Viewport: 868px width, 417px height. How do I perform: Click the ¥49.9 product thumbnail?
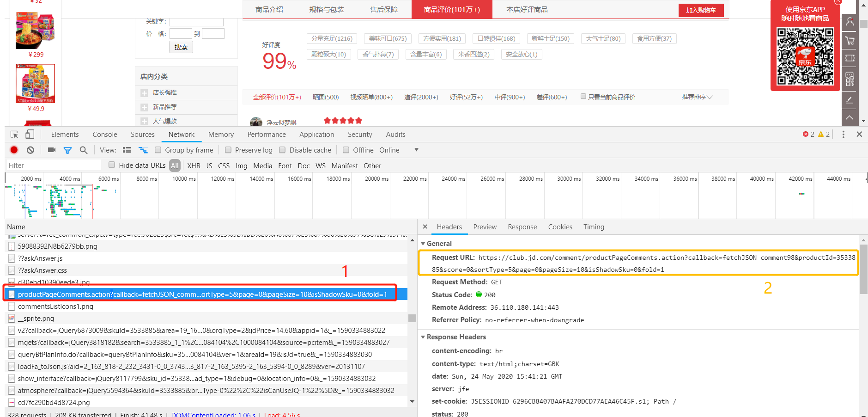tap(36, 83)
